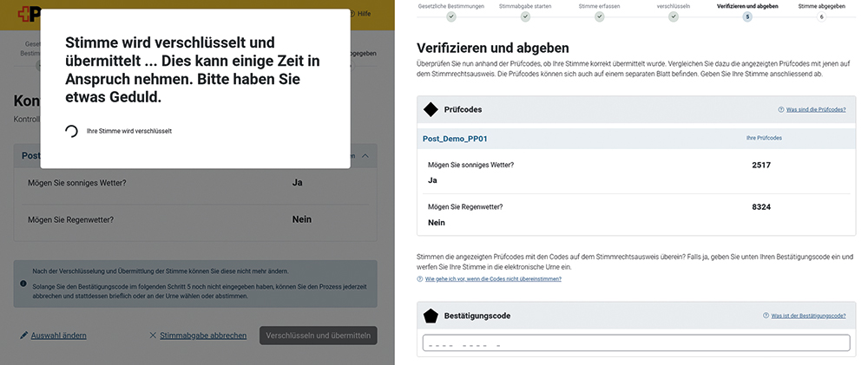Click Verschlüsseln und übermitteln button

pyautogui.click(x=319, y=336)
